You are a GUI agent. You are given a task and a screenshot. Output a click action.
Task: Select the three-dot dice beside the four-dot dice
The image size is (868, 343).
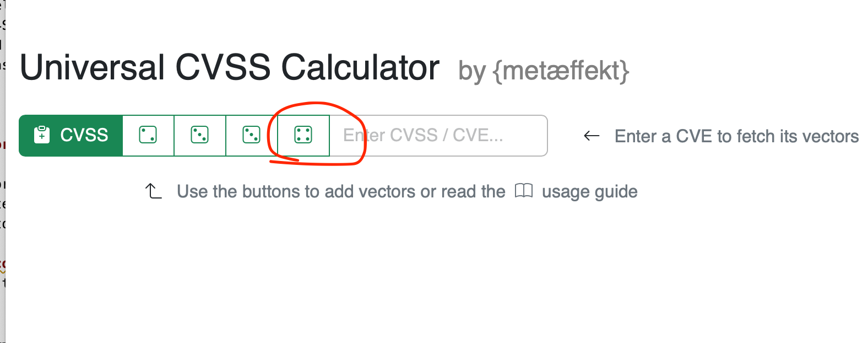coord(251,135)
